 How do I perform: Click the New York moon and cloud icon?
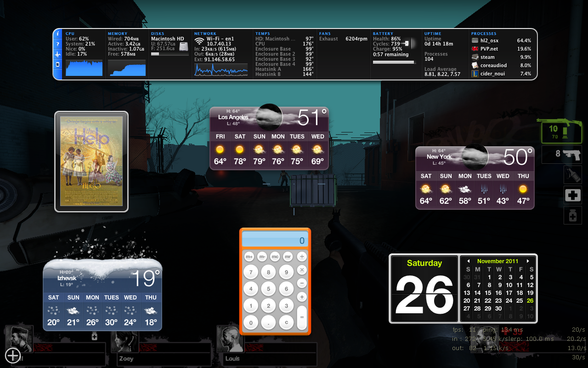tap(476, 156)
